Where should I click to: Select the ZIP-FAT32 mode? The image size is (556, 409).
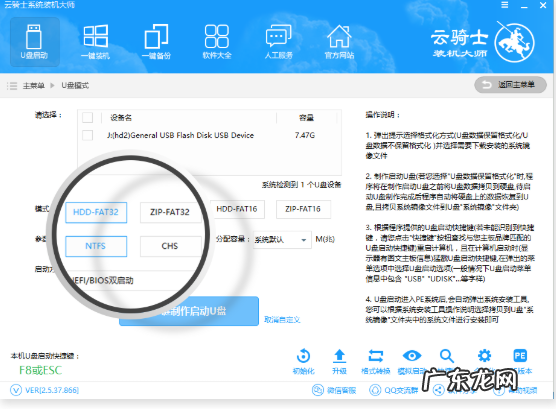170,212
